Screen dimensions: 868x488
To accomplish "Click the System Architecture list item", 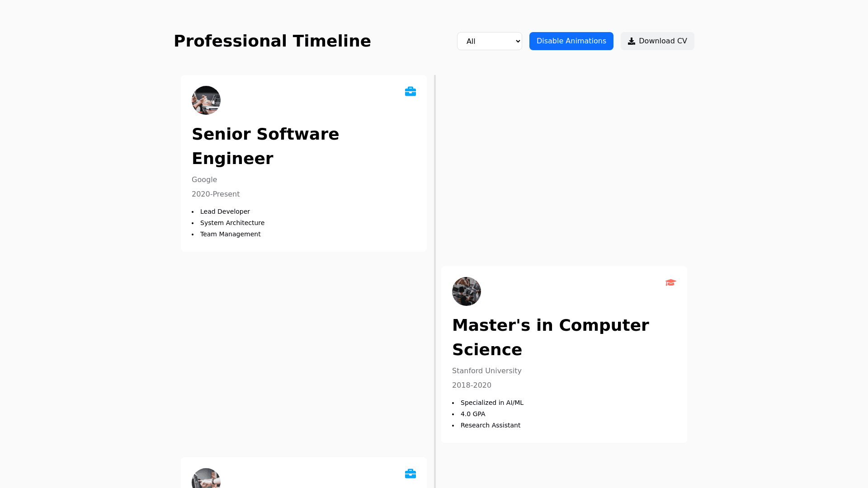I will pyautogui.click(x=232, y=223).
